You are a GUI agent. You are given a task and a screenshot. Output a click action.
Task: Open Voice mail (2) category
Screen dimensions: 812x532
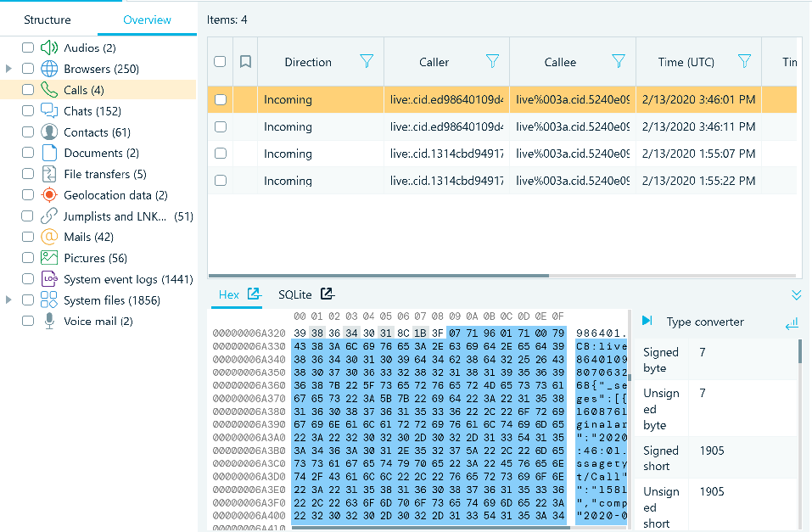(x=98, y=322)
